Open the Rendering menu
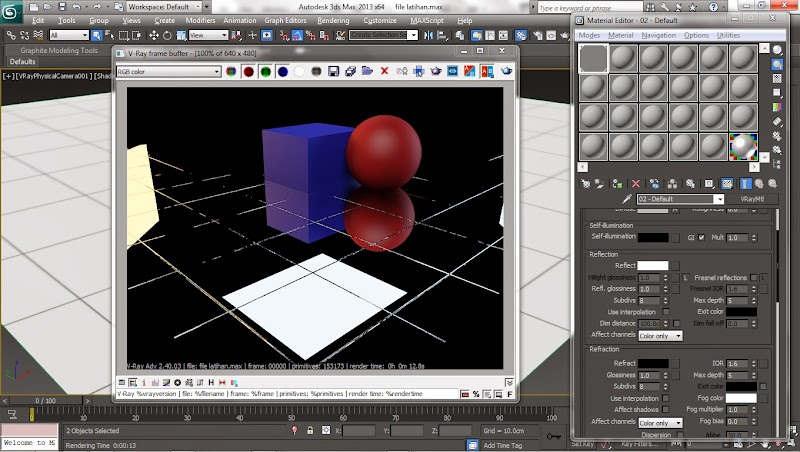The height and width of the screenshot is (452, 800). point(333,21)
